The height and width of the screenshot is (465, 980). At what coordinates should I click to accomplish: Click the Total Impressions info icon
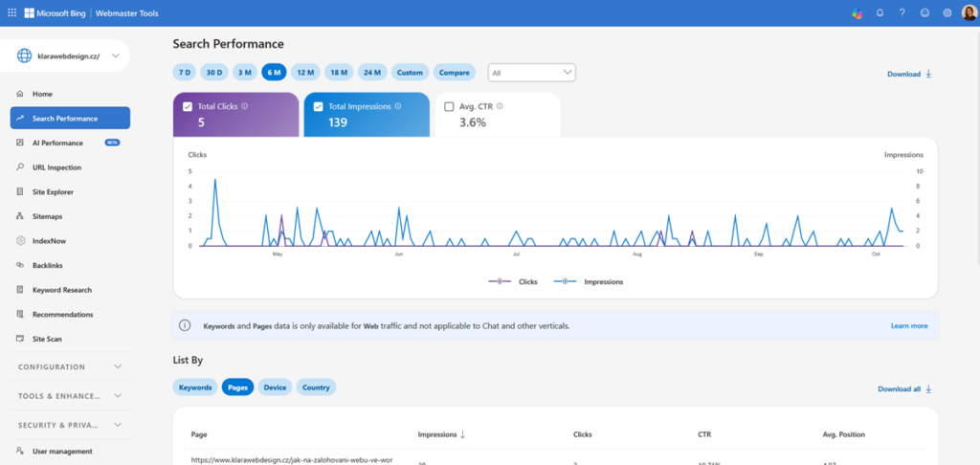pyautogui.click(x=398, y=106)
